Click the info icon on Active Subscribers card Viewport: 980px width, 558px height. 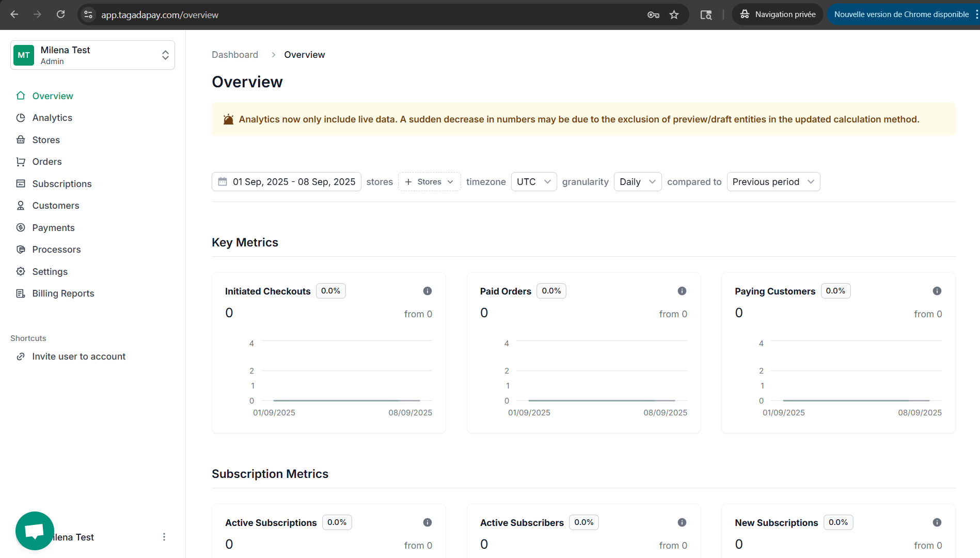click(682, 522)
